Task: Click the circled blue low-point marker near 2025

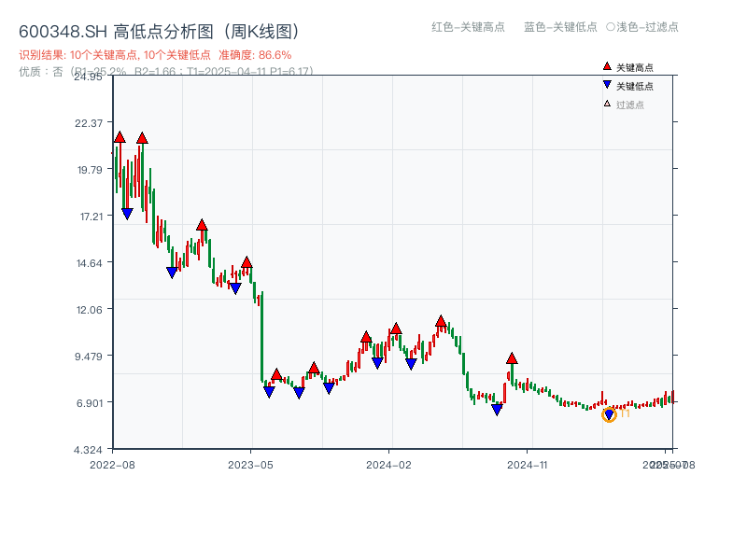Action: pyautogui.click(x=609, y=414)
